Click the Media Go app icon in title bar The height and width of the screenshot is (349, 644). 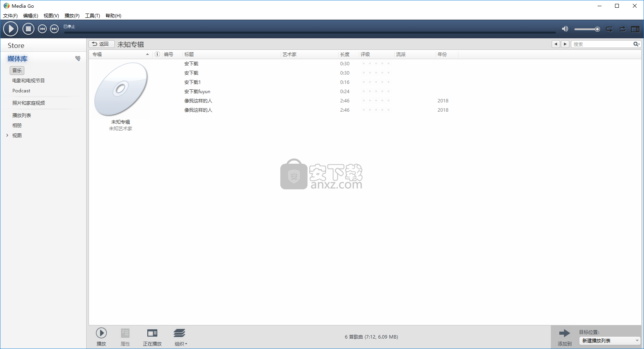(7, 6)
